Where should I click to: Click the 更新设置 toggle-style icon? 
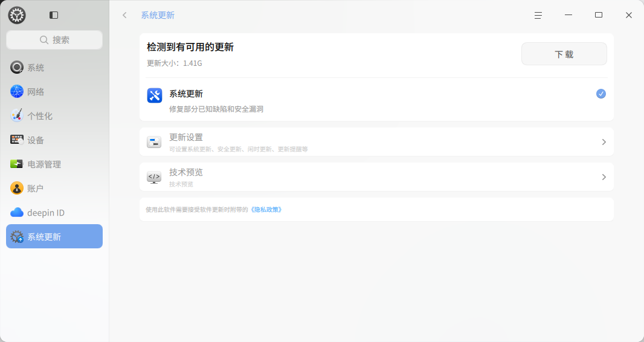click(154, 142)
